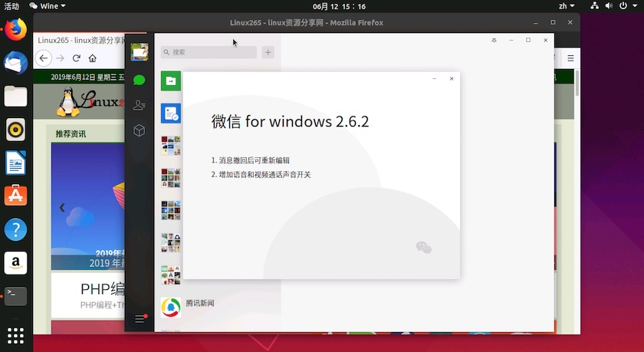Open the WeChat chats tab icon
This screenshot has width=644, height=352.
pyautogui.click(x=140, y=80)
